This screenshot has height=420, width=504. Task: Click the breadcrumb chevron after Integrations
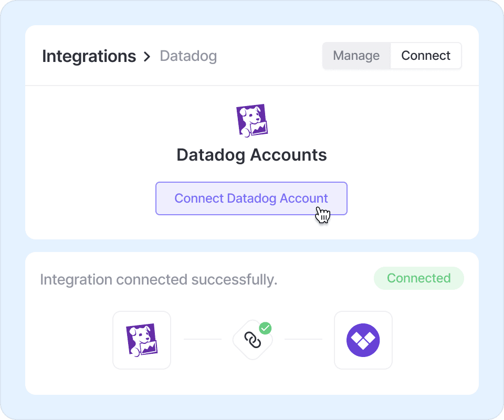pyautogui.click(x=147, y=57)
